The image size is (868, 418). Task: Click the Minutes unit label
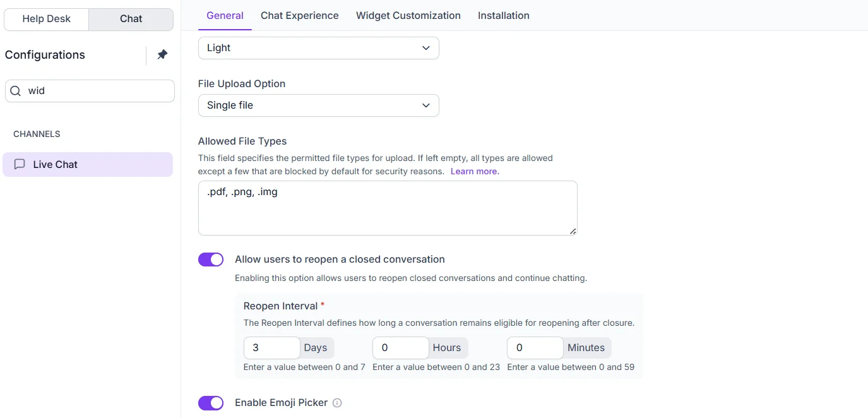(586, 348)
